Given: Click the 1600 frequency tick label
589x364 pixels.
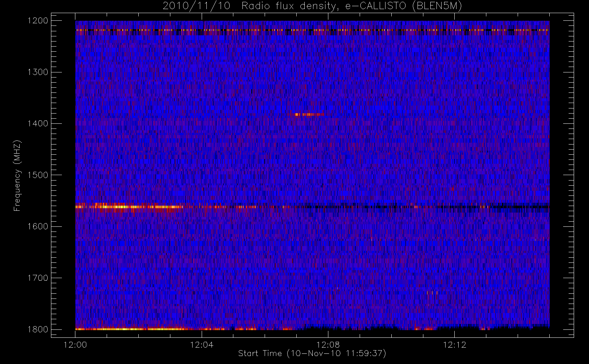Looking at the screenshot, I should coord(38,226).
